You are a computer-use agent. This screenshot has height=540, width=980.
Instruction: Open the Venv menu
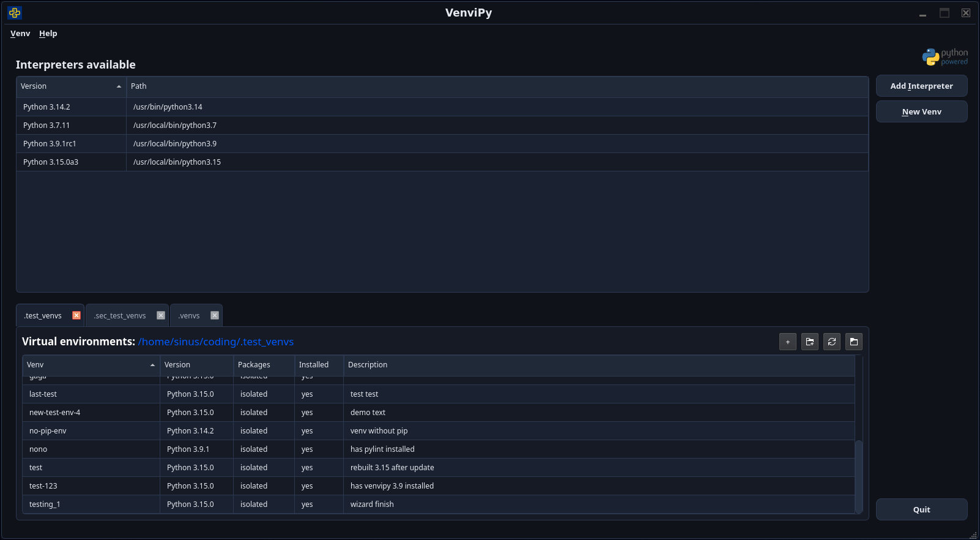click(20, 34)
